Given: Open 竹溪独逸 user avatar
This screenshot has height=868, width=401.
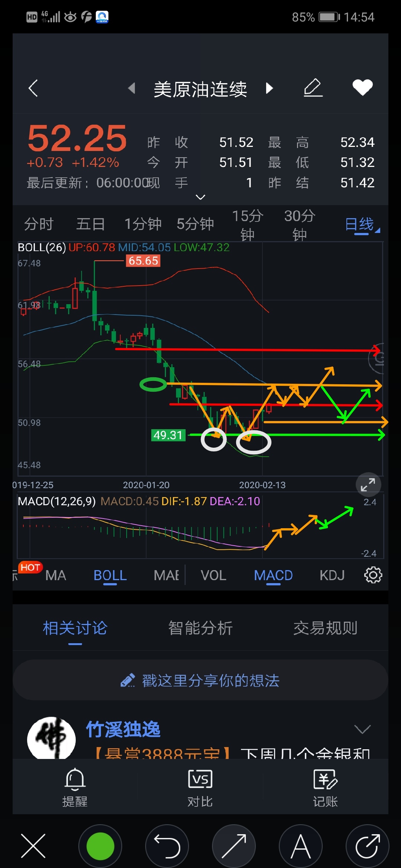Looking at the screenshot, I should pyautogui.click(x=51, y=738).
